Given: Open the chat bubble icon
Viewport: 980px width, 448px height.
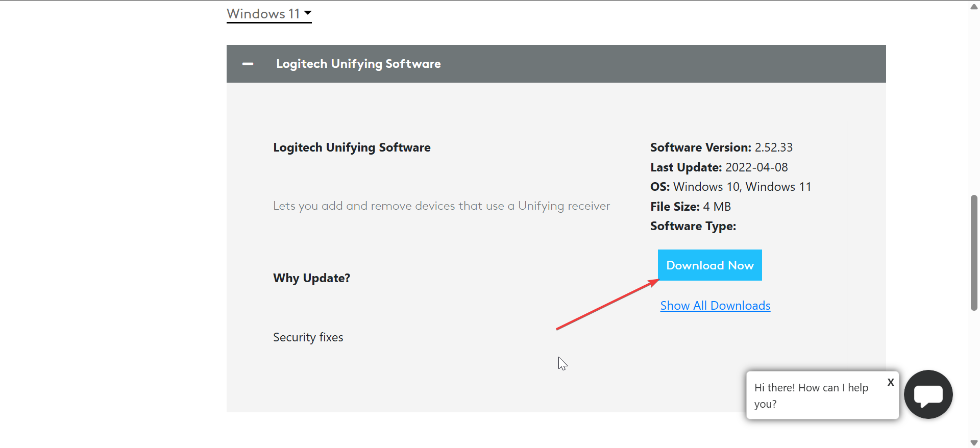Looking at the screenshot, I should coord(928,394).
